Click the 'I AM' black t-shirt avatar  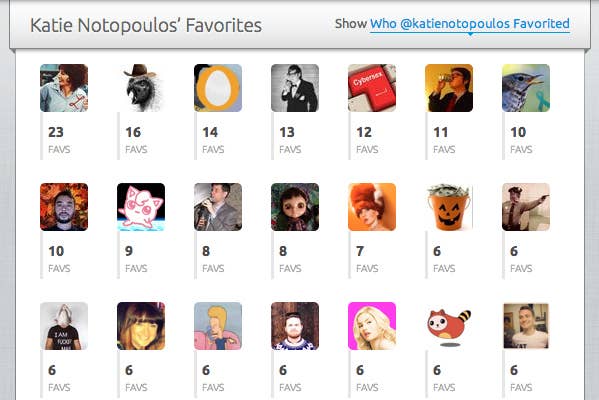click(64, 326)
